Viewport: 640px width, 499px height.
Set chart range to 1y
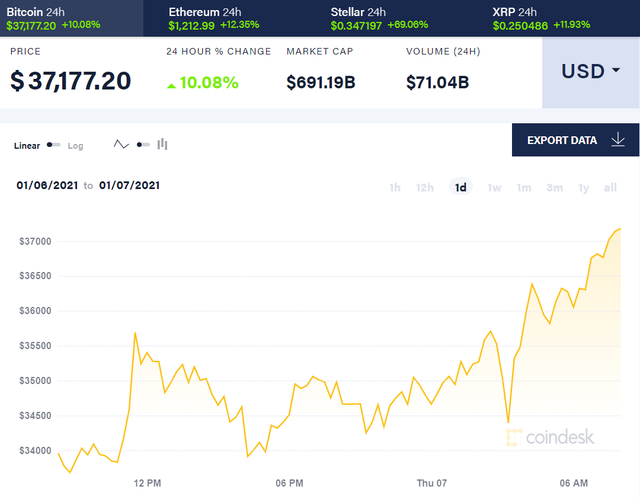point(584,188)
